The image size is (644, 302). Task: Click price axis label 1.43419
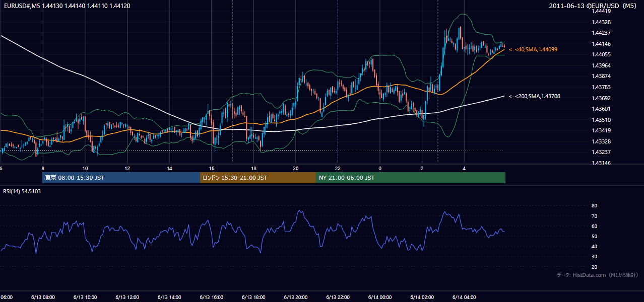pyautogui.click(x=601, y=130)
